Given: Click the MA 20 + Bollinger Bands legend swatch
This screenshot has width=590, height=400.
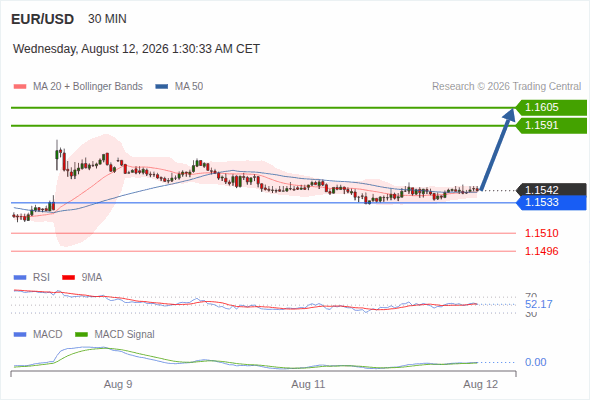Looking at the screenshot, I should point(20,87).
